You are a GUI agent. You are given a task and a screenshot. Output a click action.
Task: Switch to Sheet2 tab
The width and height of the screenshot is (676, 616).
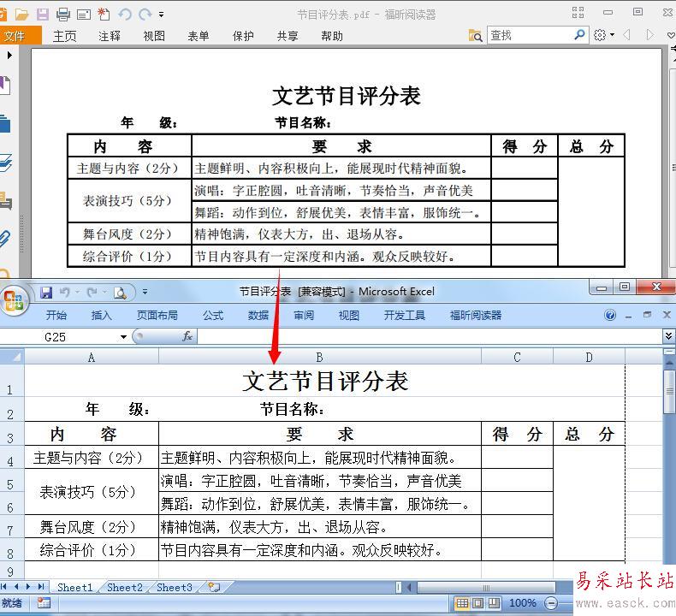[x=125, y=587]
